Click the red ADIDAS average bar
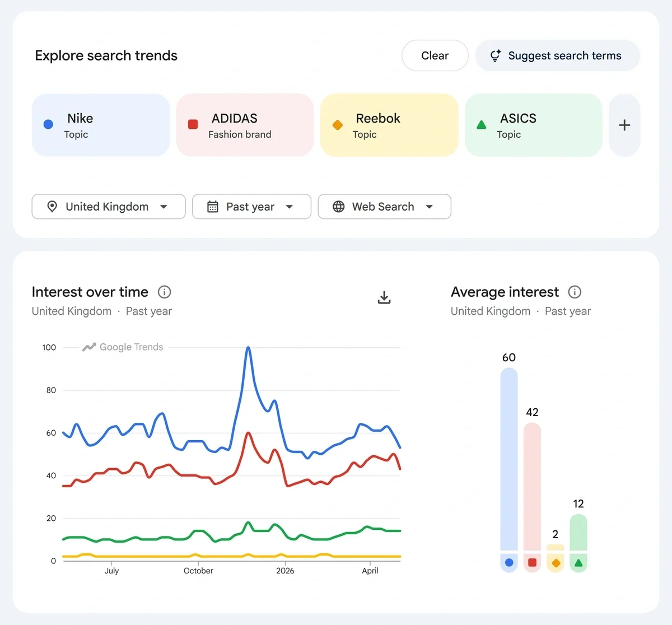Viewport: 672px width, 625px height. click(532, 487)
